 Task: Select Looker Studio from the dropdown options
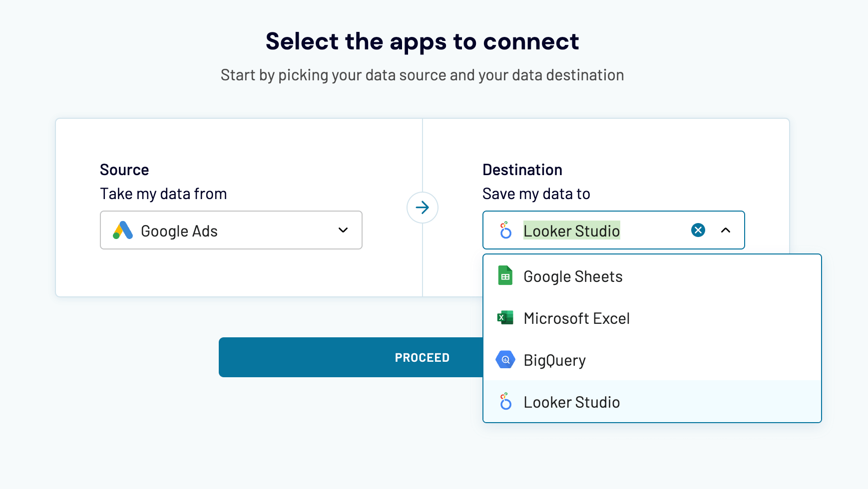pyautogui.click(x=571, y=402)
